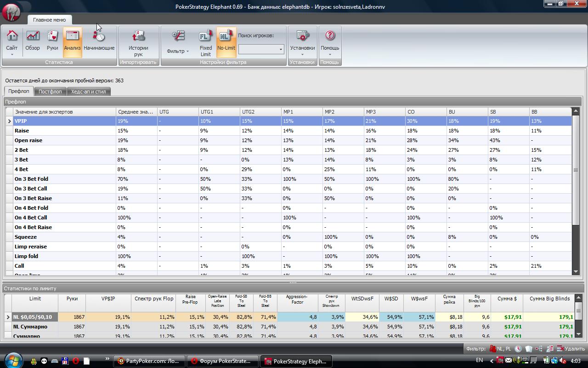The image size is (588, 368).
Task: Click the preflop table scrollbar up arrow
Action: click(x=576, y=111)
